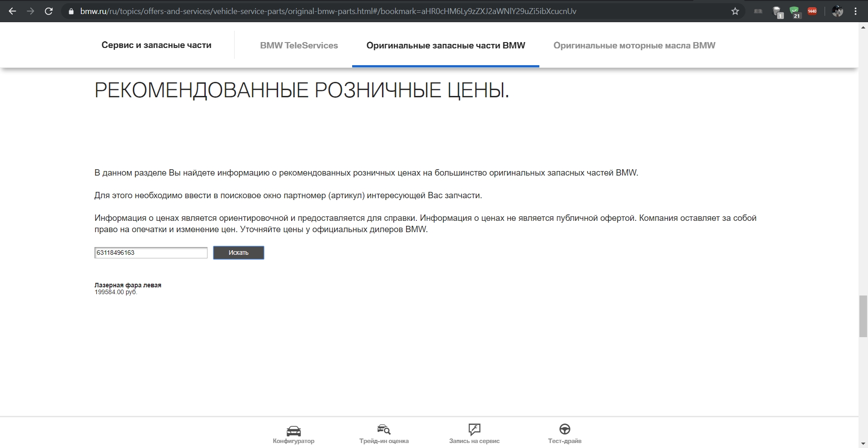The height and width of the screenshot is (448, 868).
Task: Click the page scrollbar thumb
Action: tap(863, 316)
